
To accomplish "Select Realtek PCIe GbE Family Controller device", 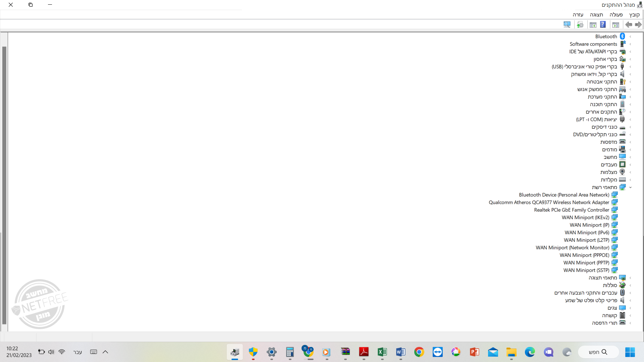I will [571, 210].
